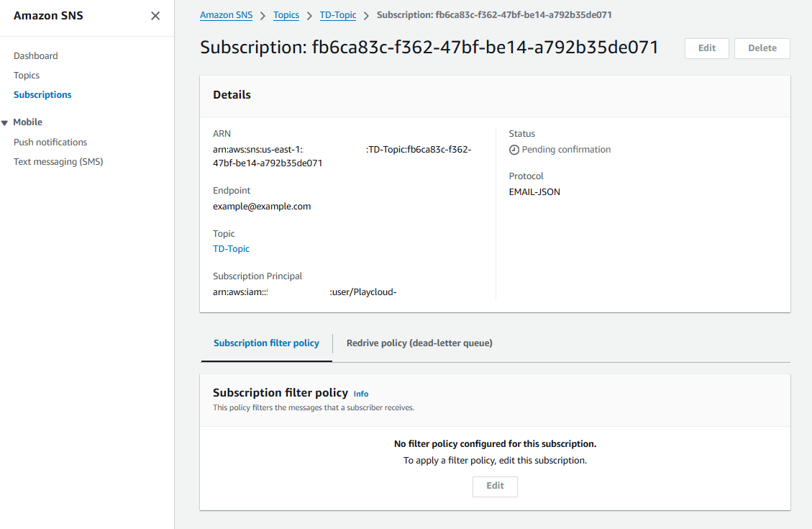The image size is (812, 529).
Task: Delete the subscription
Action: 762,48
